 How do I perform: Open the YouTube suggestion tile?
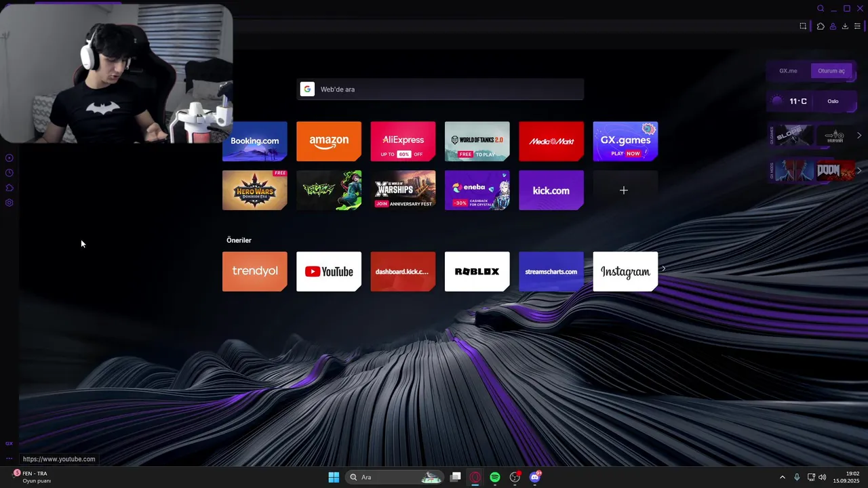[x=329, y=271]
